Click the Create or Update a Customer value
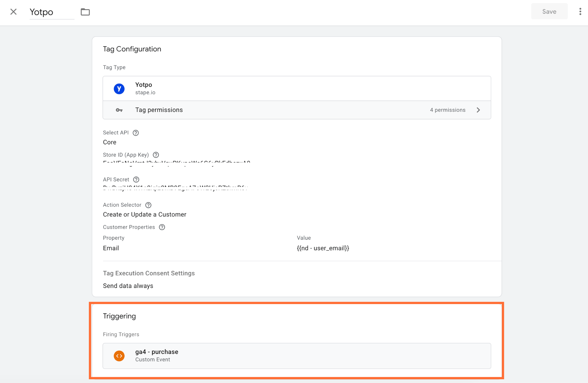The image size is (588, 383). click(145, 214)
